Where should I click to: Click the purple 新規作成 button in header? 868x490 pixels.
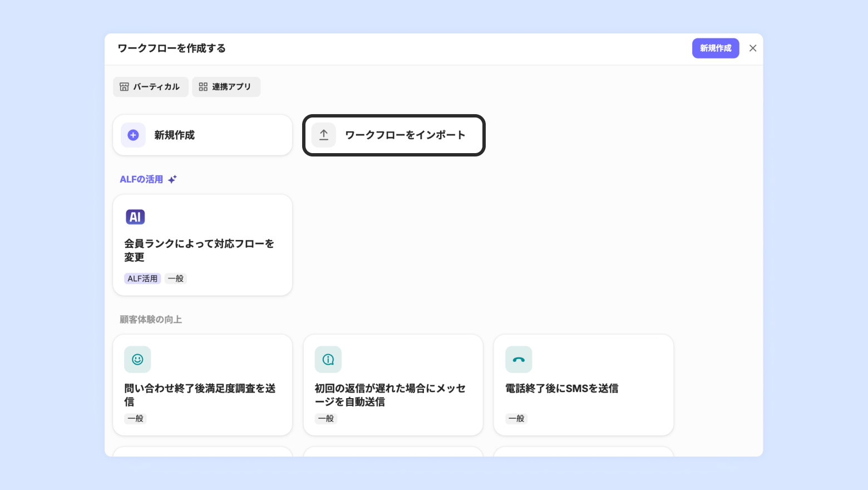coord(716,48)
